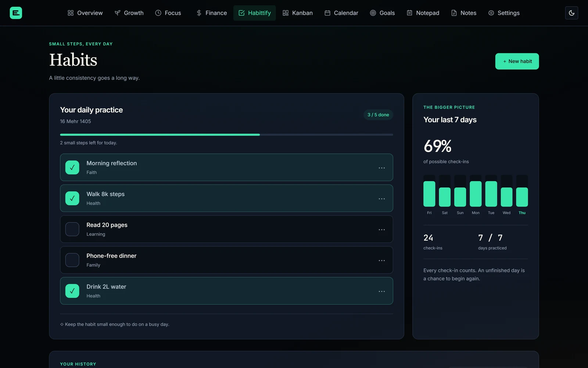Open the three-dot menu for Read 20 pages

pos(382,230)
